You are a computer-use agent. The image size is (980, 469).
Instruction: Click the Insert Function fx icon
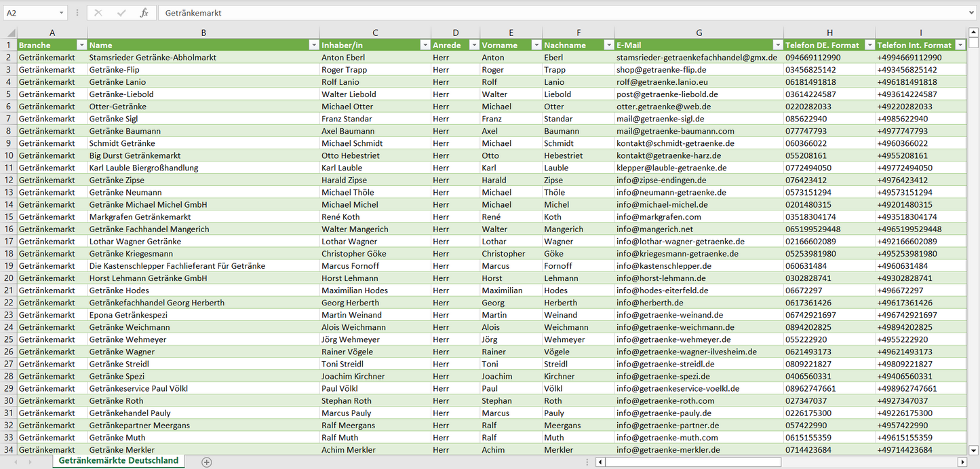[x=144, y=13]
